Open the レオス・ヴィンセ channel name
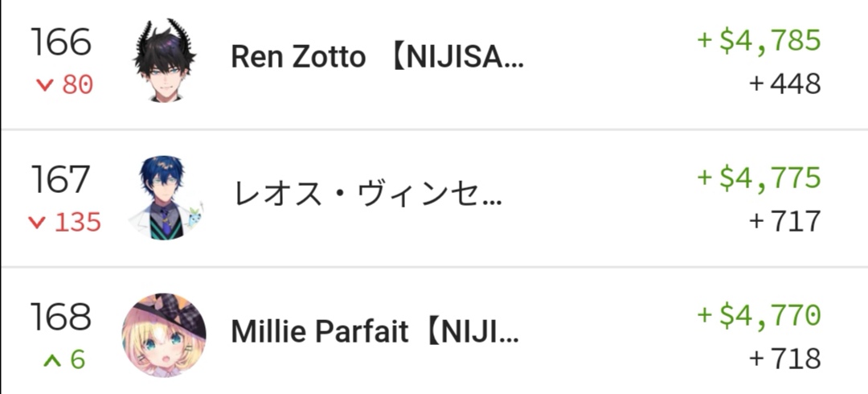The image size is (868, 394). (x=366, y=195)
